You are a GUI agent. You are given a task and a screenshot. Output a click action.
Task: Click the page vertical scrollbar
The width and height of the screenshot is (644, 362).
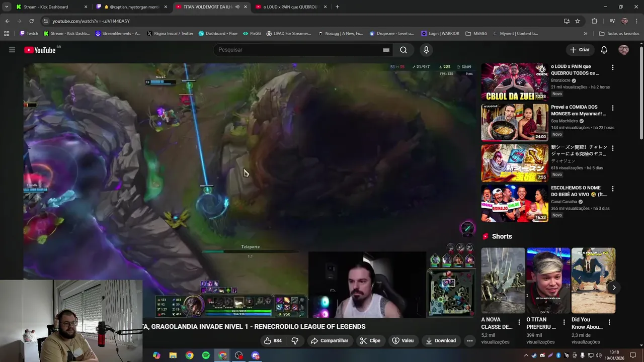coord(641,93)
